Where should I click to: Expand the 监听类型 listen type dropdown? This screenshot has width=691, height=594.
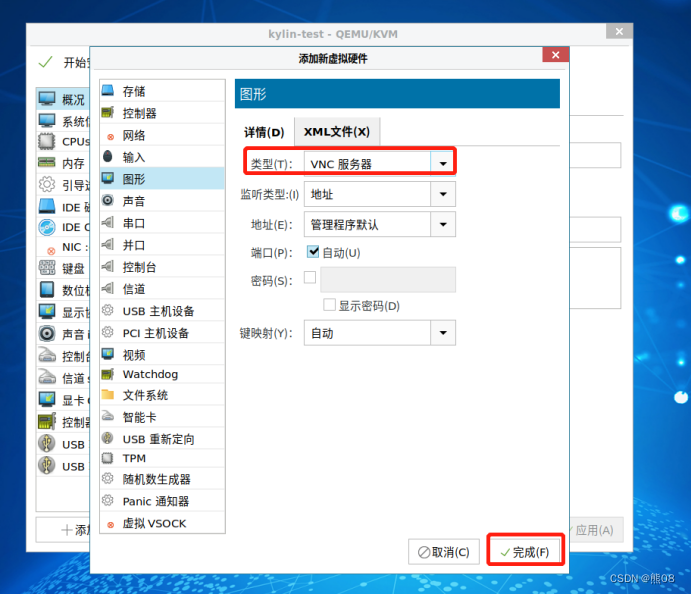[x=442, y=194]
